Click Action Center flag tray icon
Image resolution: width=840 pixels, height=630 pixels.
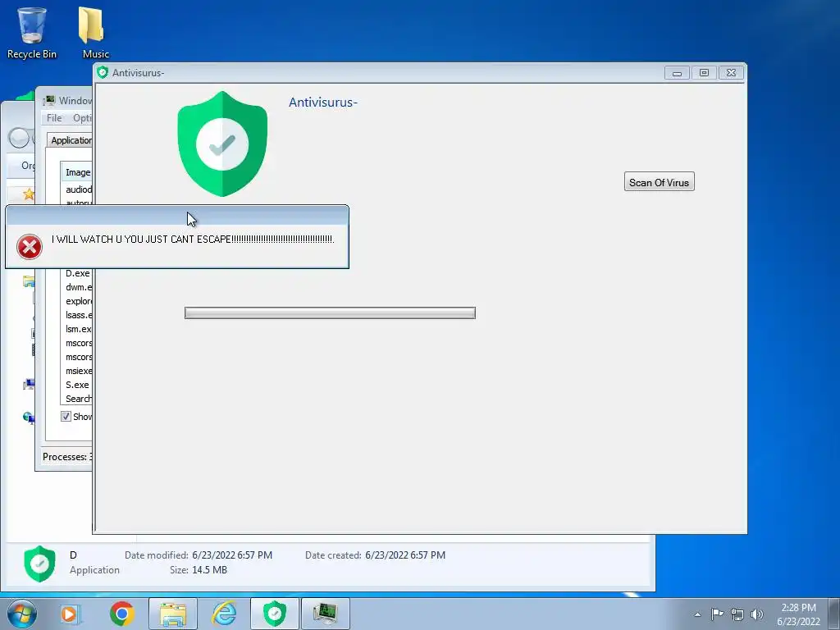[717, 614]
